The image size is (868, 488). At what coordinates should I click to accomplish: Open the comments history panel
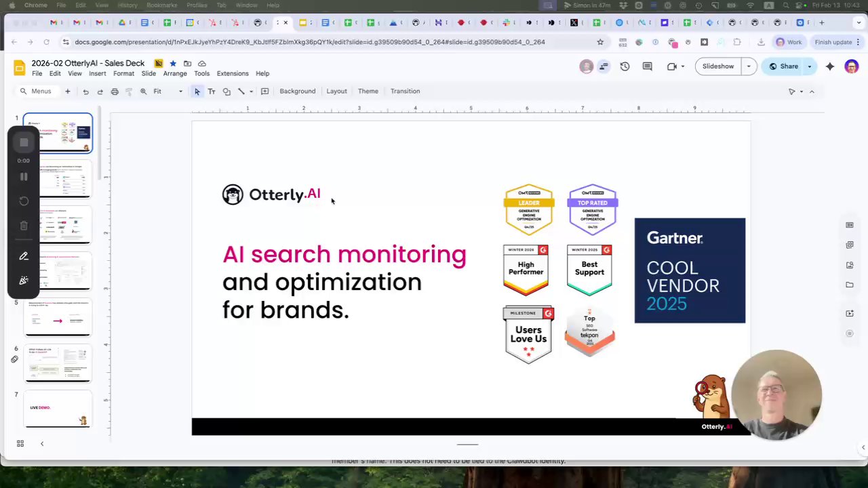[647, 66]
